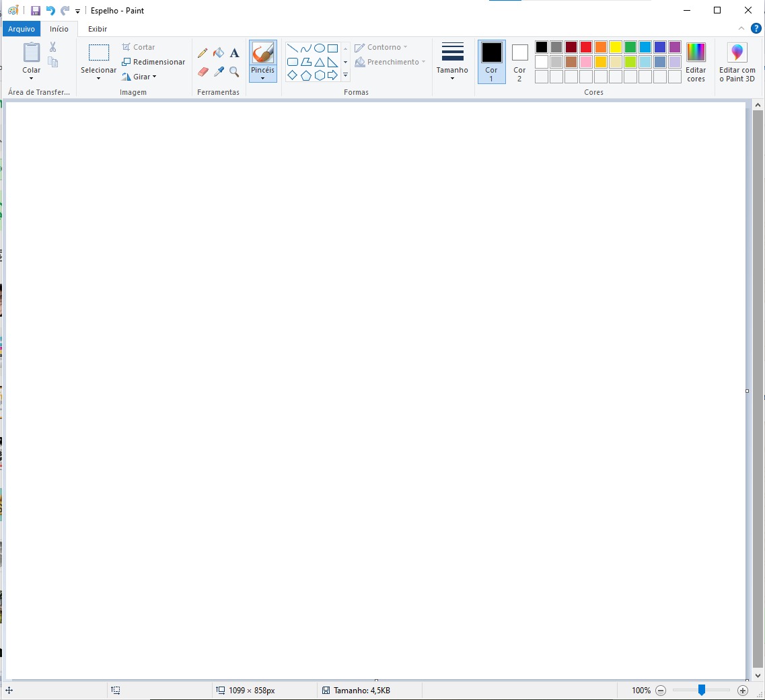This screenshot has height=700, width=765.
Task: Open Editar cores dialog
Action: (x=696, y=61)
